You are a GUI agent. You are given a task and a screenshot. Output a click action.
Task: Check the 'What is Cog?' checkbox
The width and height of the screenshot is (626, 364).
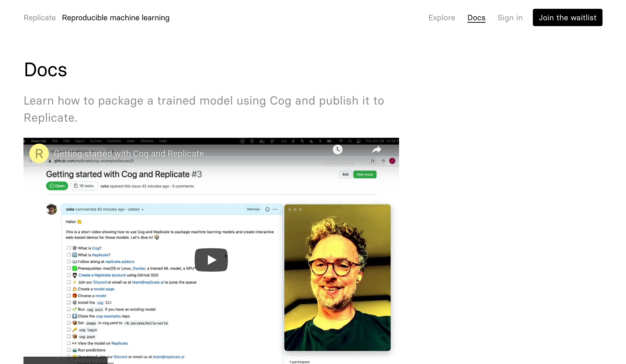(68, 248)
